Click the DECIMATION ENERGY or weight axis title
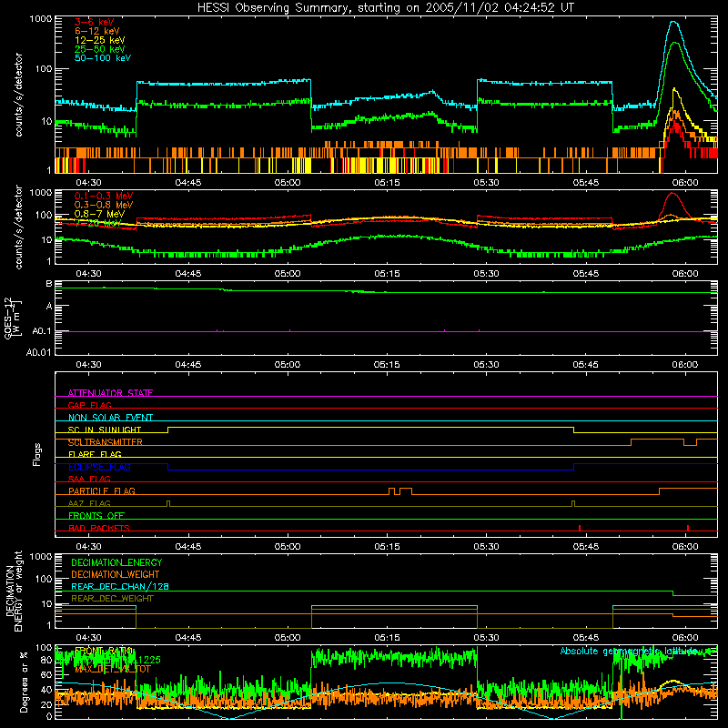The width and height of the screenshot is (728, 728). pos(14,591)
